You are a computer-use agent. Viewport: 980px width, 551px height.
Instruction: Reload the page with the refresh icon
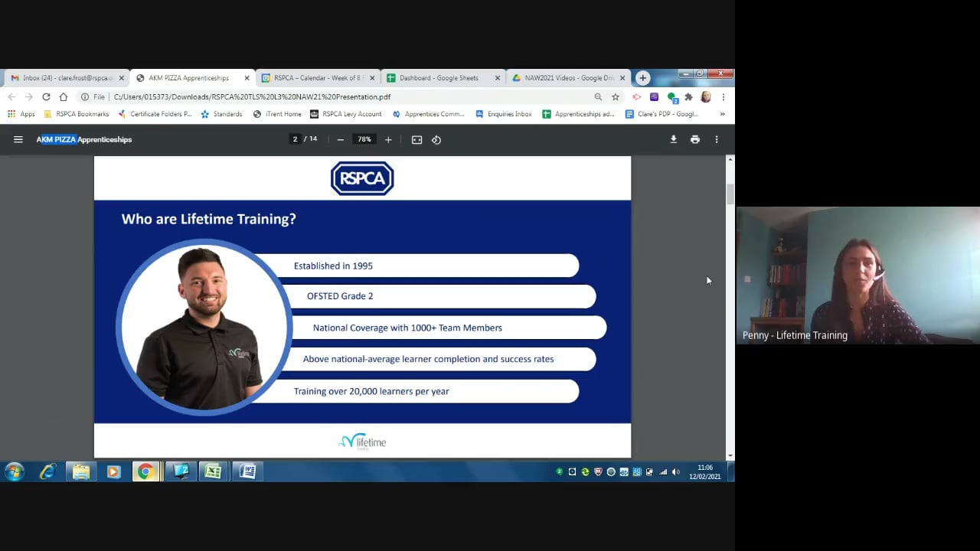tap(46, 97)
